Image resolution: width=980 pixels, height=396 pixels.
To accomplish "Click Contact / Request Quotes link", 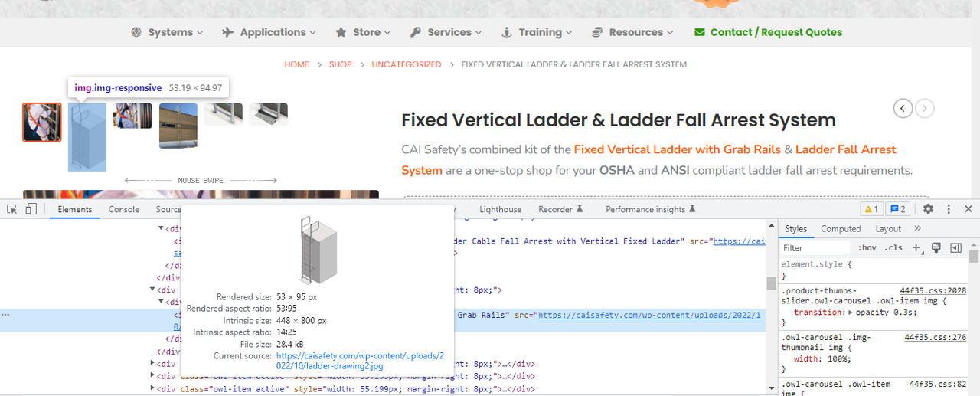I will [x=768, y=32].
